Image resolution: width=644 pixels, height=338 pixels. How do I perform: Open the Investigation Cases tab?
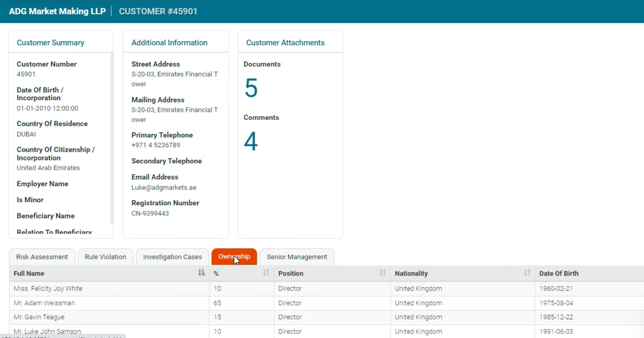(x=172, y=257)
